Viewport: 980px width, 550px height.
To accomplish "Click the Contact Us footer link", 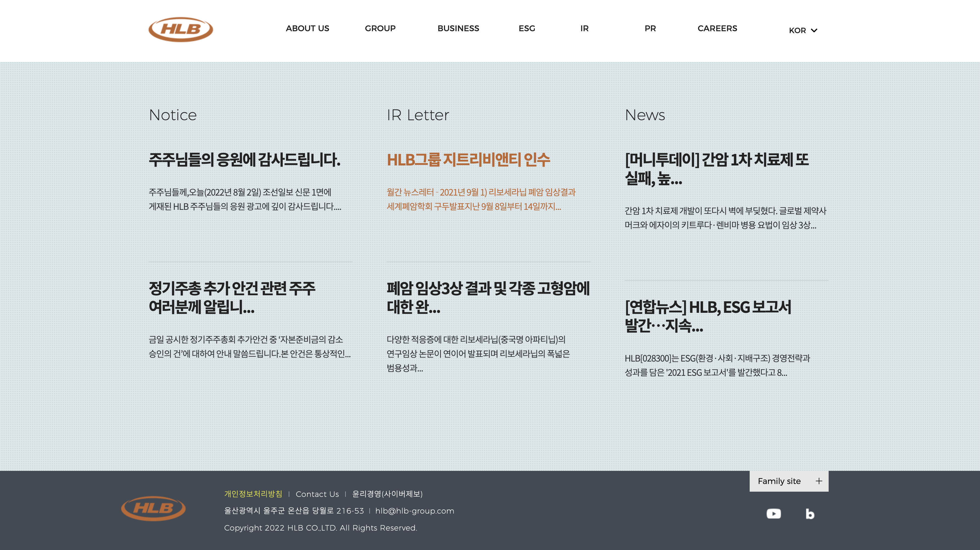I will [x=317, y=494].
